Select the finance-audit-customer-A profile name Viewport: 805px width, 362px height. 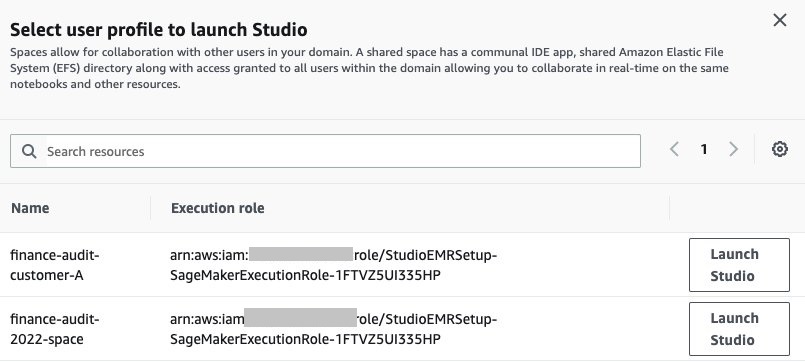pos(54,265)
